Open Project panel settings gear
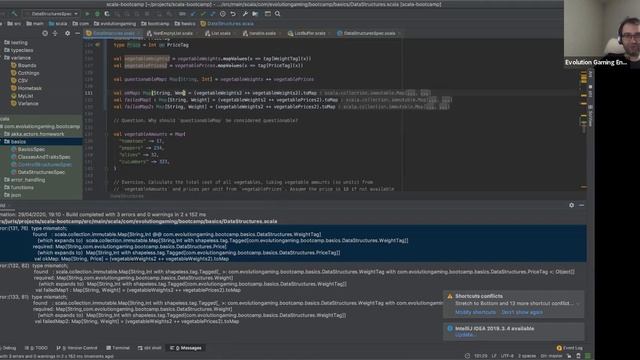 67,33
